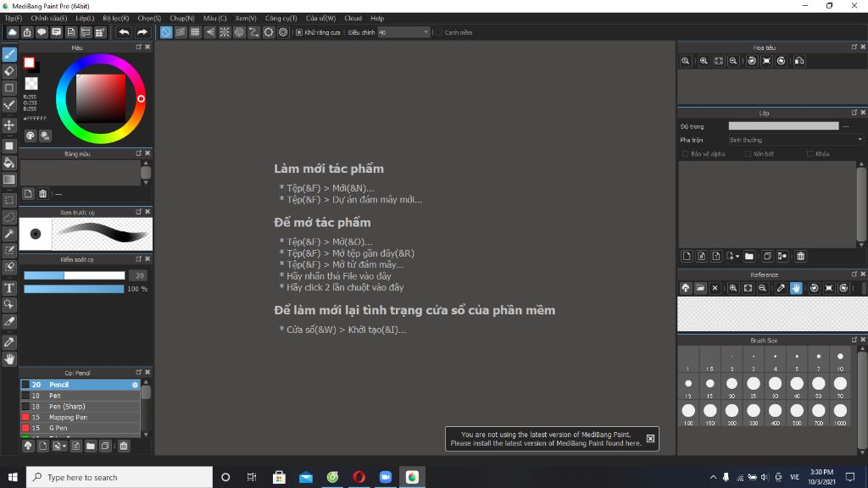Open reference image with folder icon
The height and width of the screenshot is (488, 868).
(x=700, y=288)
